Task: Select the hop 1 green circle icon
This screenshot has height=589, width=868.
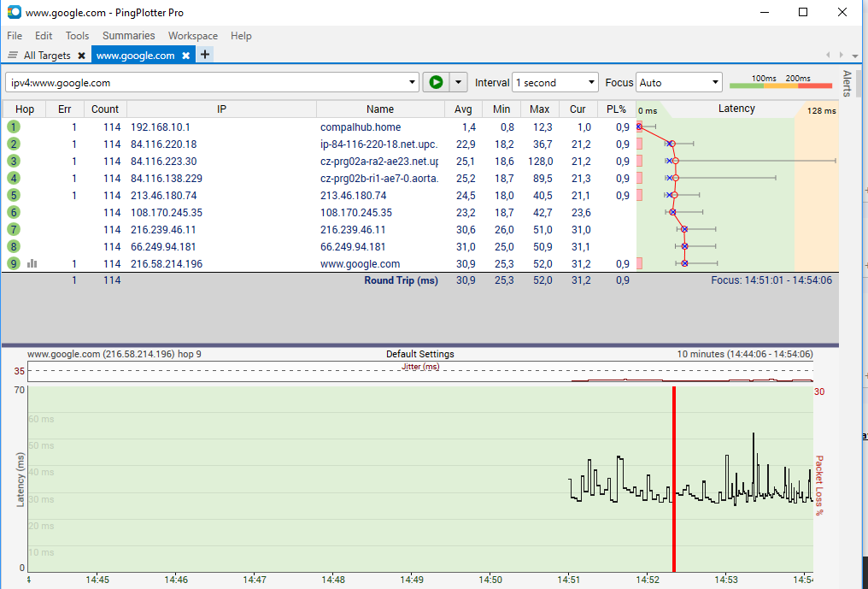Action: 14,127
